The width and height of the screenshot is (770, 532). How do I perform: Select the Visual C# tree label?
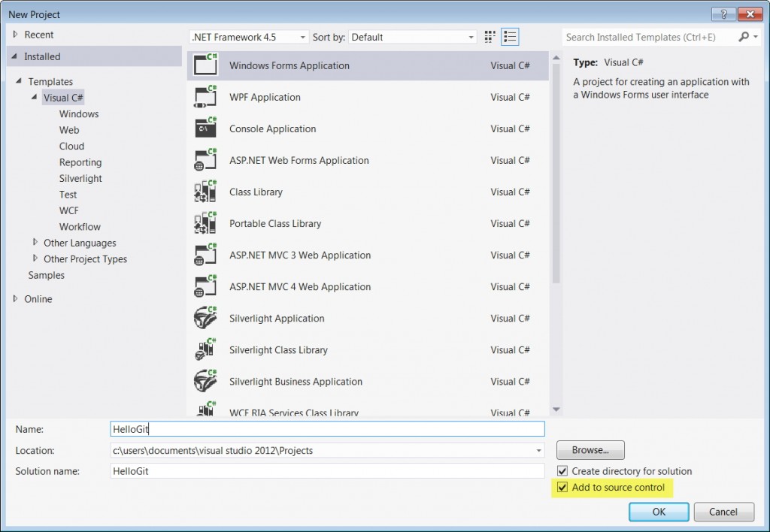point(63,98)
